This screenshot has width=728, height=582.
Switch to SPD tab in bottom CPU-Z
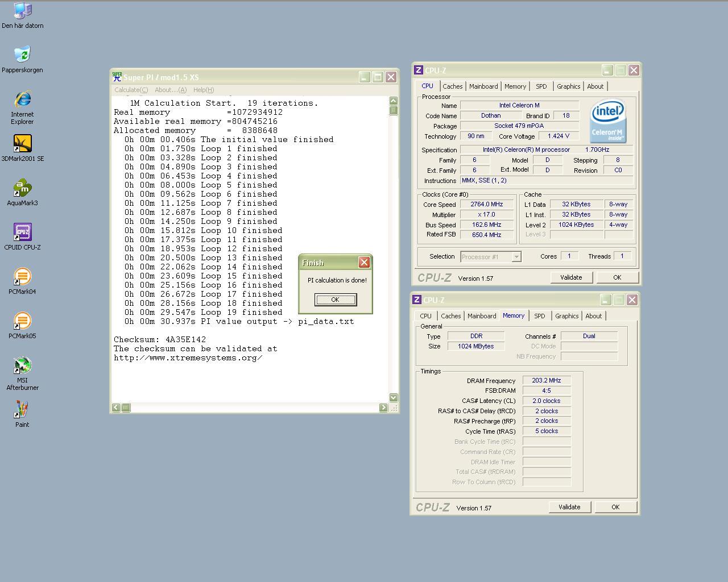tap(540, 316)
